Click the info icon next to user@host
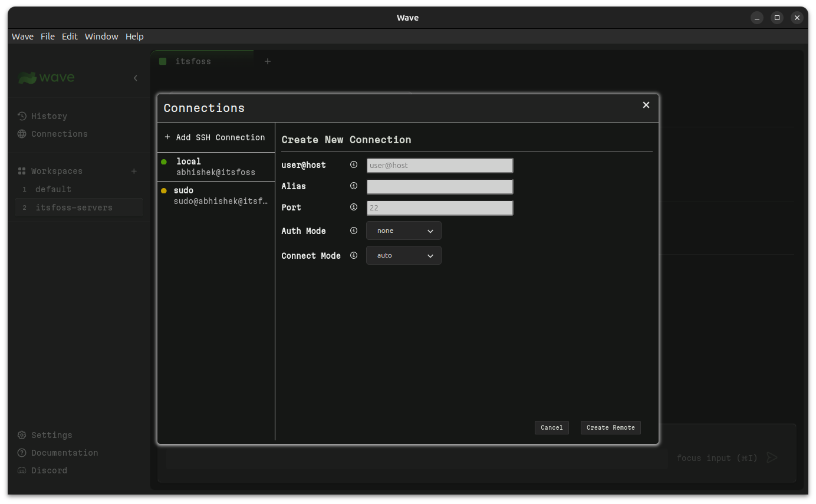Image resolution: width=816 pixels, height=504 pixels. tap(354, 165)
